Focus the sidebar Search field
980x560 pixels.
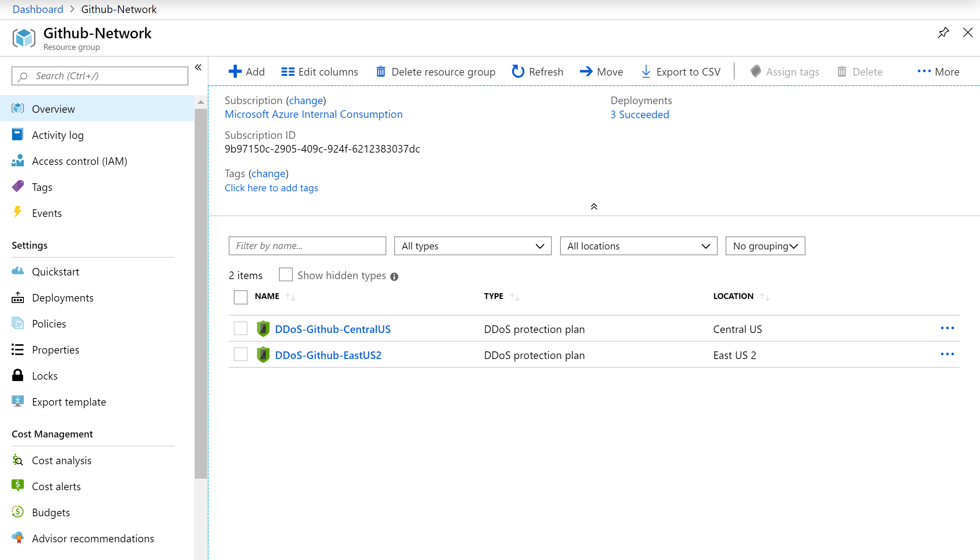click(100, 76)
